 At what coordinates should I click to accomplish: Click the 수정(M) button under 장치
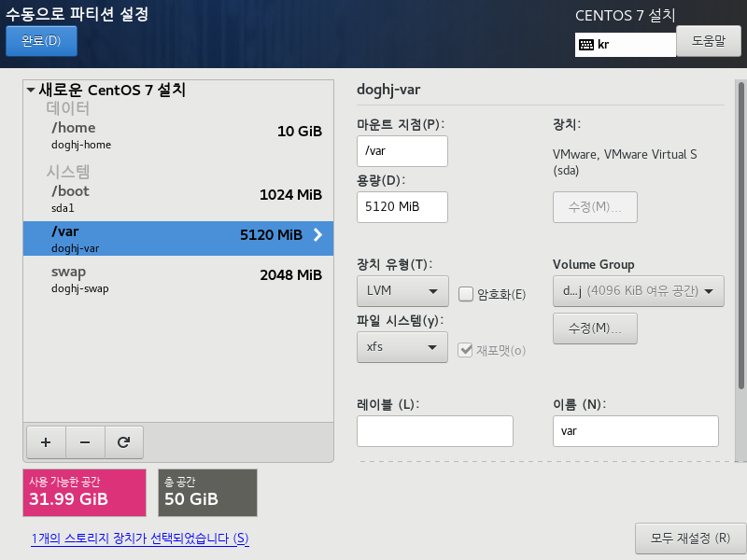pyautogui.click(x=595, y=206)
